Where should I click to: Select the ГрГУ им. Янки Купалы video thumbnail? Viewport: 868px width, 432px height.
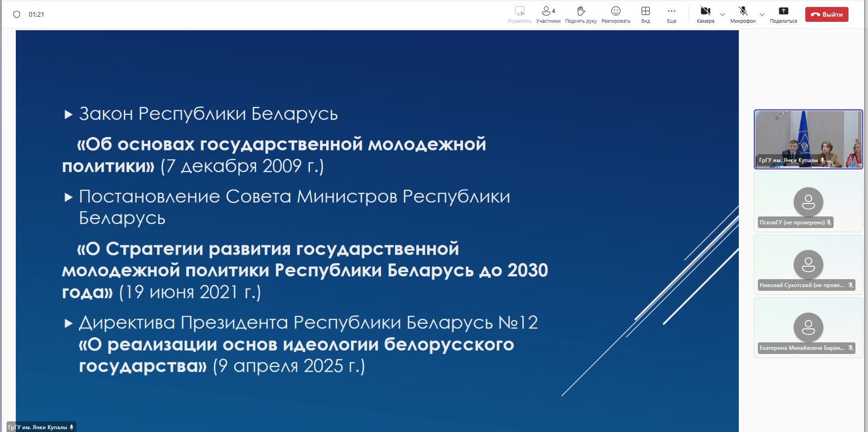click(808, 139)
